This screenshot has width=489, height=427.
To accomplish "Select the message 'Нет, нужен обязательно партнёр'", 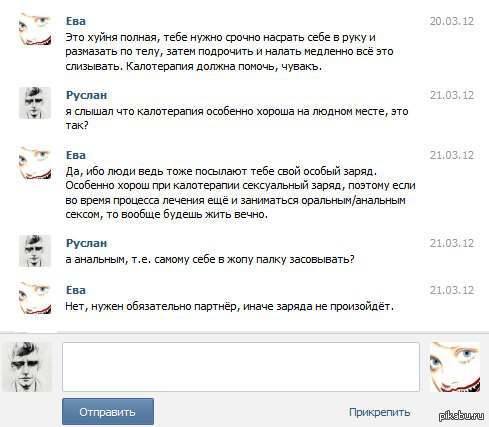I will click(x=229, y=306).
